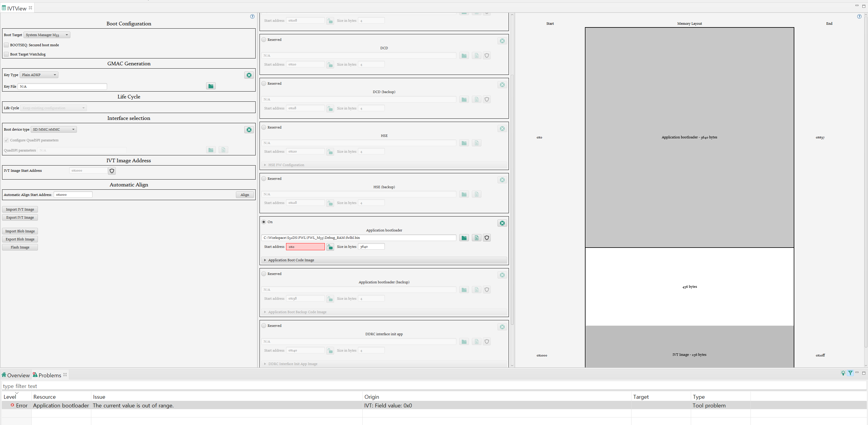Expand the Application Boot Code Image section

click(265, 260)
